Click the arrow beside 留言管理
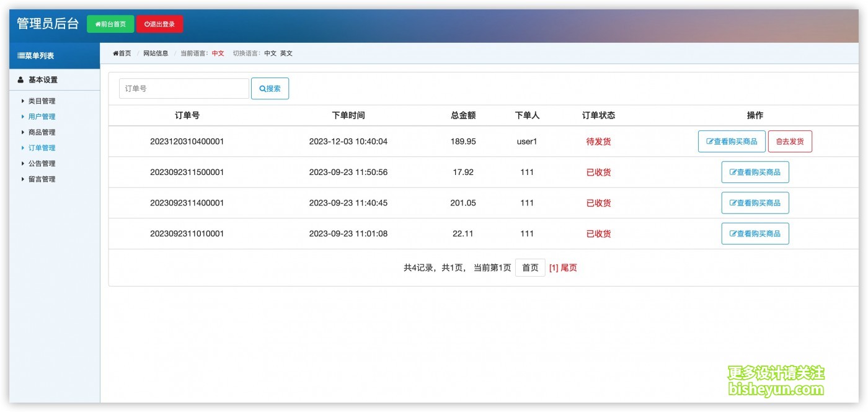Image resolution: width=868 pixels, height=412 pixels. [23, 179]
